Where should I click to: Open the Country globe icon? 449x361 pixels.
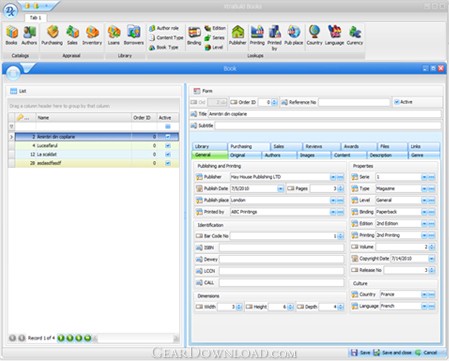[x=314, y=36]
